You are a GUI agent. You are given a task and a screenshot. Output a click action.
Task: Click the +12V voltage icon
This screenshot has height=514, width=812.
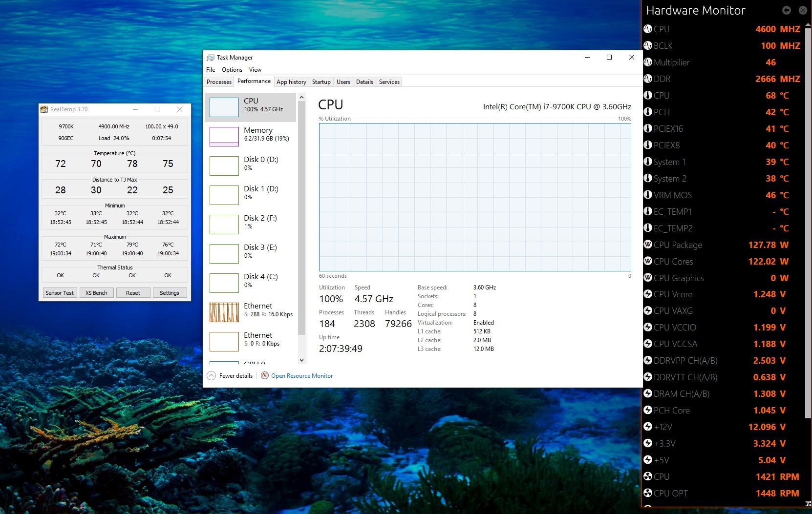tap(648, 427)
